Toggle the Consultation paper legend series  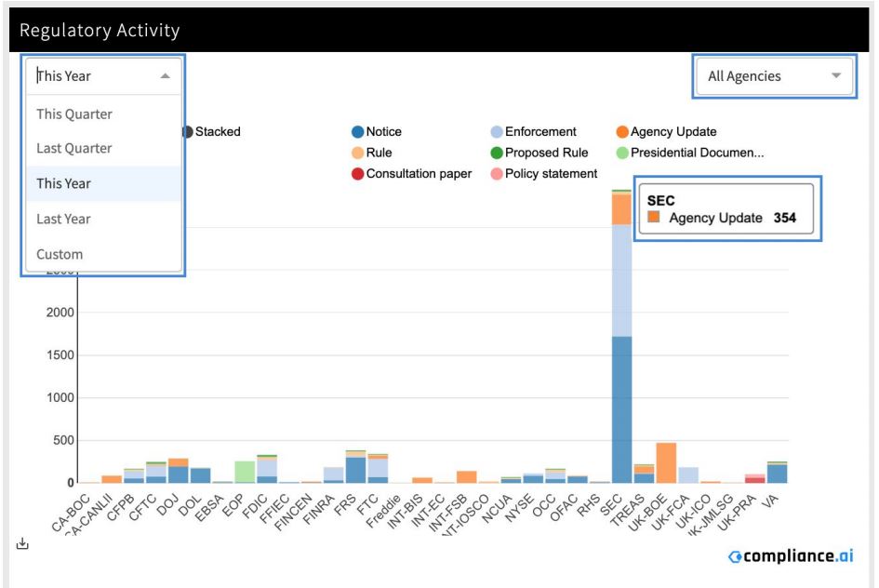click(411, 174)
